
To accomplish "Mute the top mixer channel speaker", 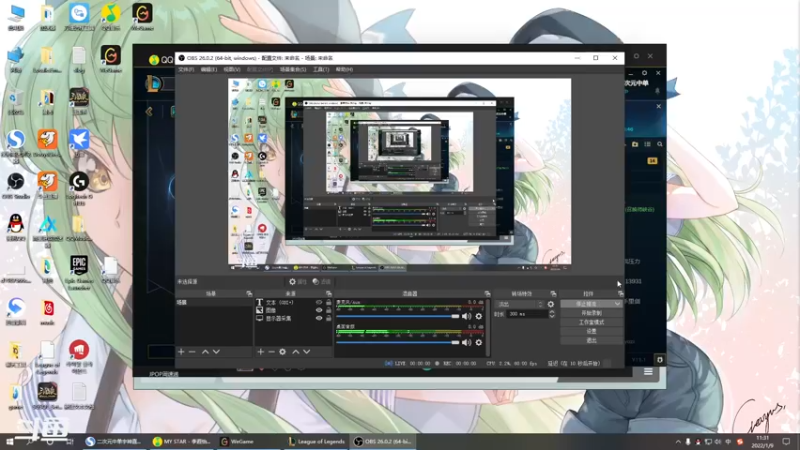I will (x=466, y=316).
